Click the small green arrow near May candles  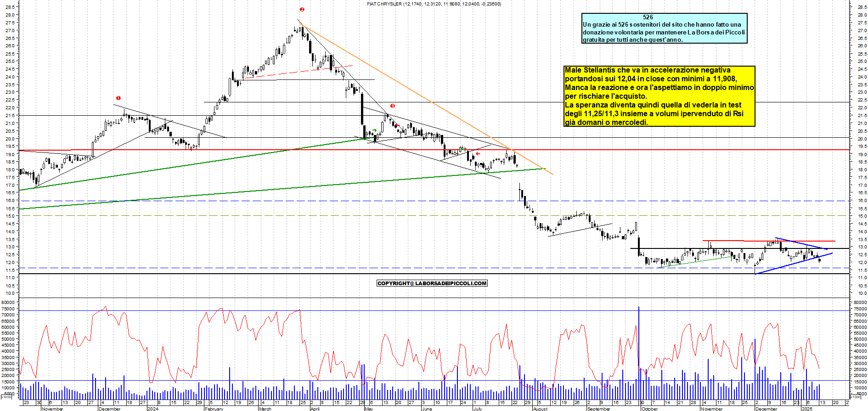[375, 130]
